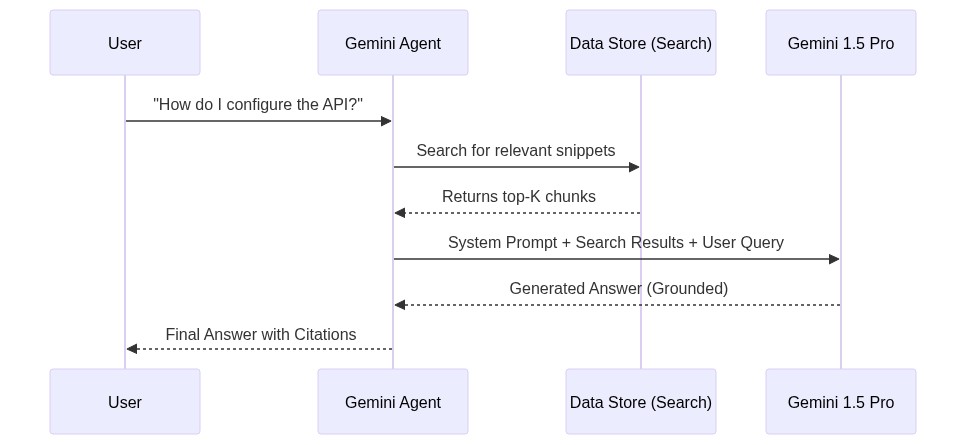Select the "System Prompt + Search Results + User Query" label
Image resolution: width=966 pixels, height=445 pixels.
click(x=616, y=243)
